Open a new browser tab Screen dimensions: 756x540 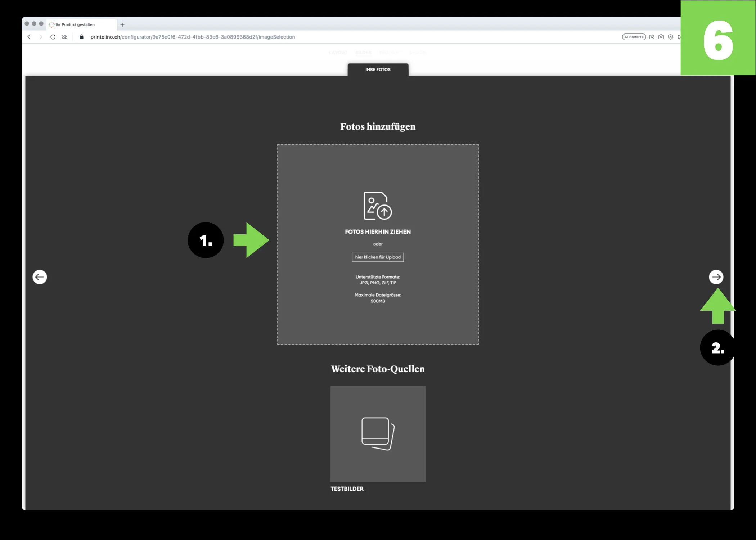(x=122, y=25)
